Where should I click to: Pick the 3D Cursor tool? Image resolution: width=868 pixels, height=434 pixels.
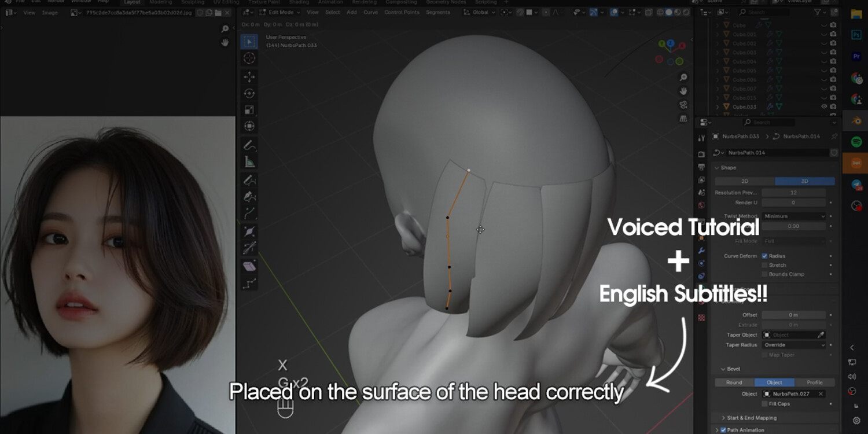point(249,58)
